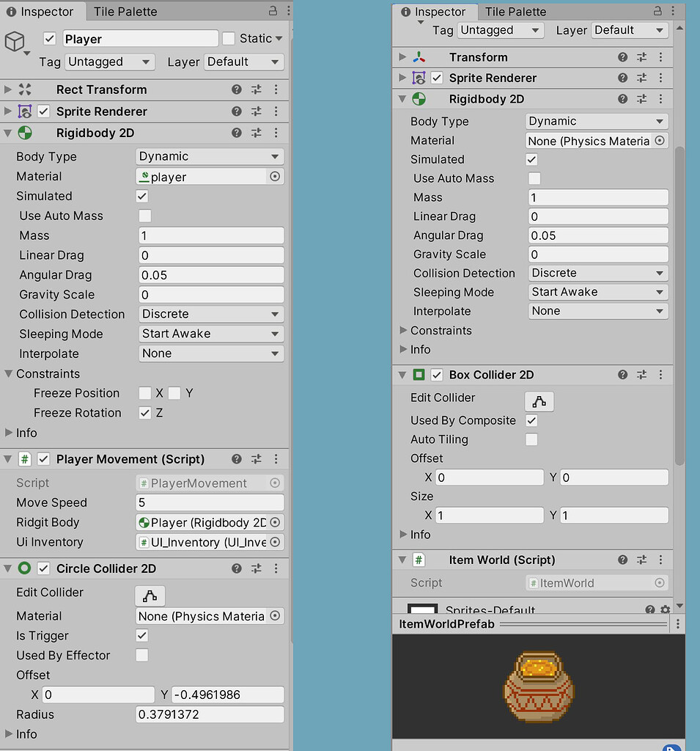Screen dimensions: 700x751
Task: Toggle the Is Trigger checkbox on Circle Collider 2D
Action: (x=144, y=635)
